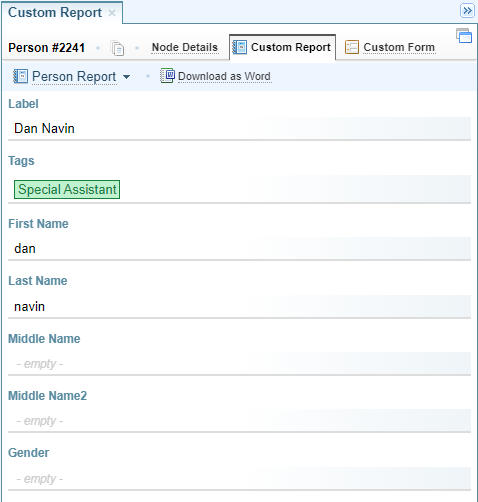Click the empty Gender field

pos(239,478)
